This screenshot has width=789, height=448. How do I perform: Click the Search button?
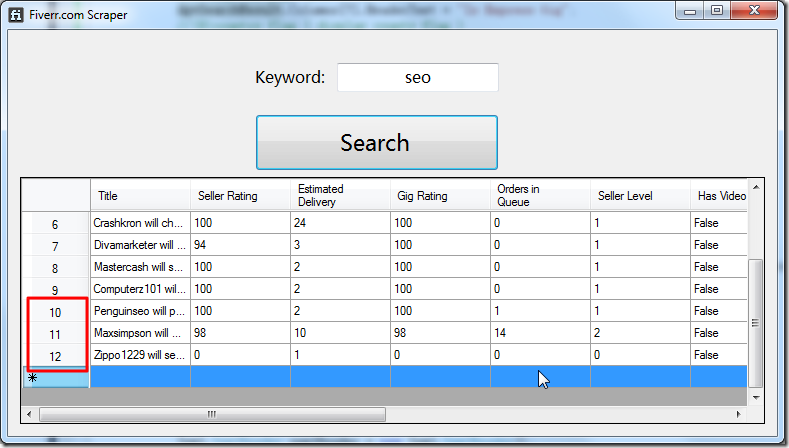pos(376,142)
